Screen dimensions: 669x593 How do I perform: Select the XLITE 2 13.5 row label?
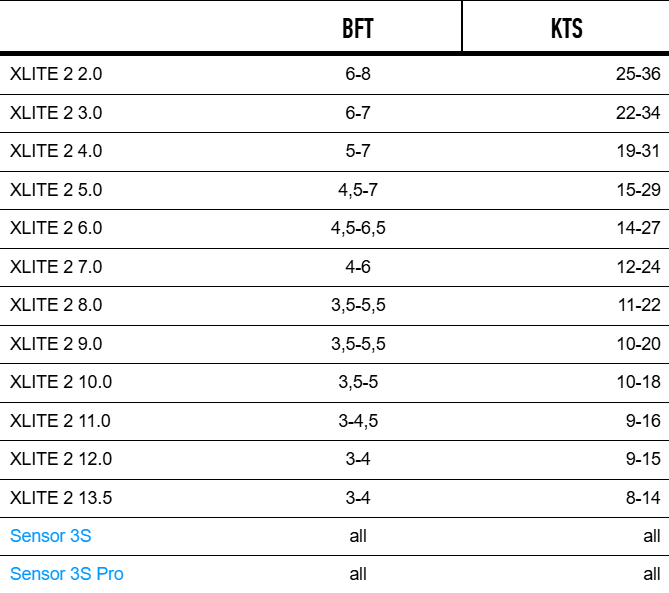point(61,497)
